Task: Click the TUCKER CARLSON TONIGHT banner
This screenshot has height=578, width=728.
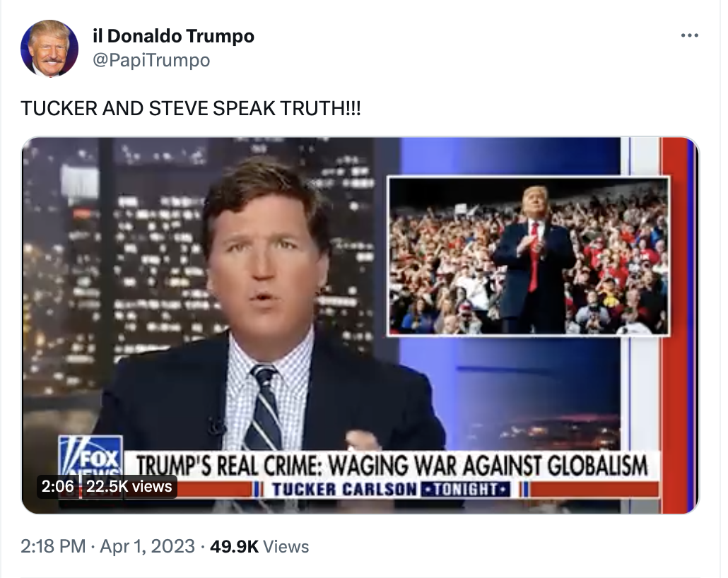Action: [390, 490]
